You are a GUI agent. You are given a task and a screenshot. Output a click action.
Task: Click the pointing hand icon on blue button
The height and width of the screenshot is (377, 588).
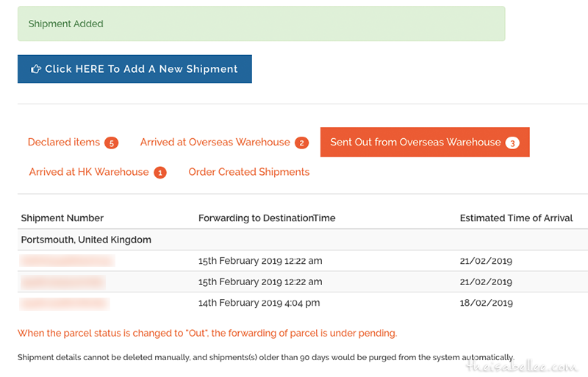pos(35,69)
